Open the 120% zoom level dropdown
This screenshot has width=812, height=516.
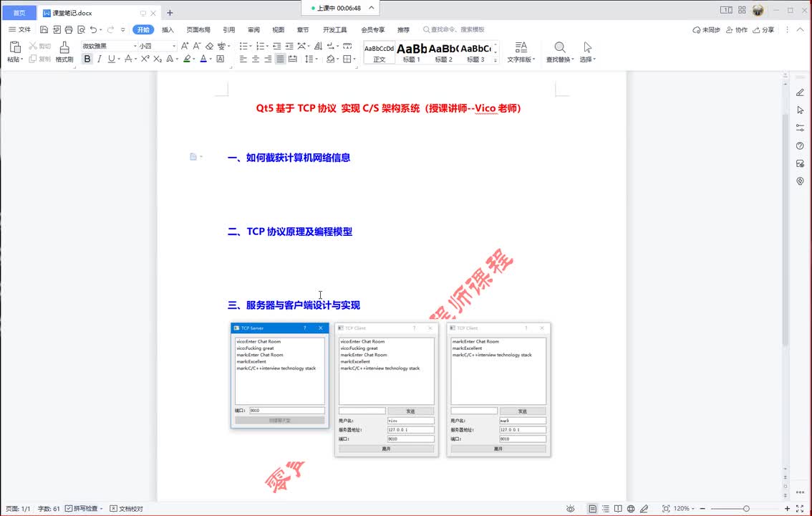[684, 509]
